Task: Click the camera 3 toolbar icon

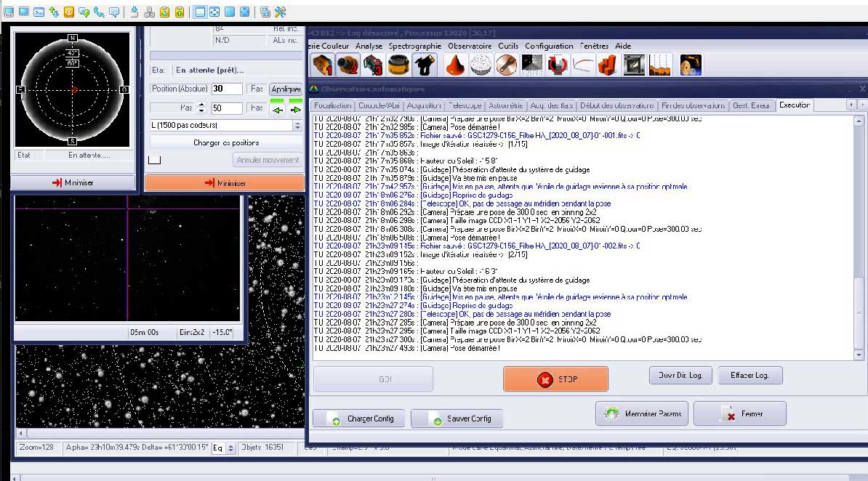Action: (x=372, y=65)
